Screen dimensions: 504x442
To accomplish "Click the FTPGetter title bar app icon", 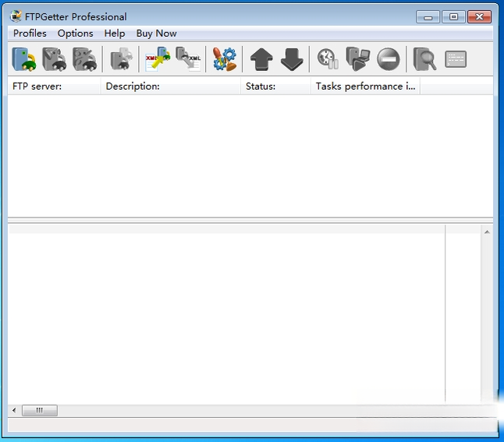I will point(16,16).
